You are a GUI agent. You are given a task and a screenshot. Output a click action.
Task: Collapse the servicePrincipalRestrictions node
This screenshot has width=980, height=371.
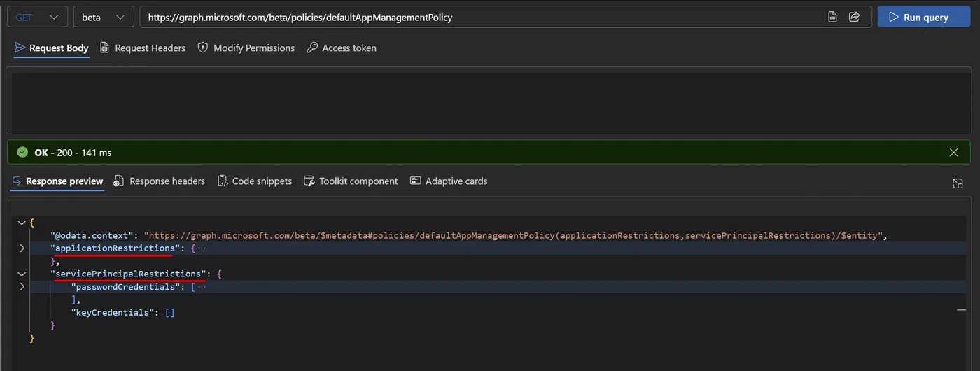22,274
